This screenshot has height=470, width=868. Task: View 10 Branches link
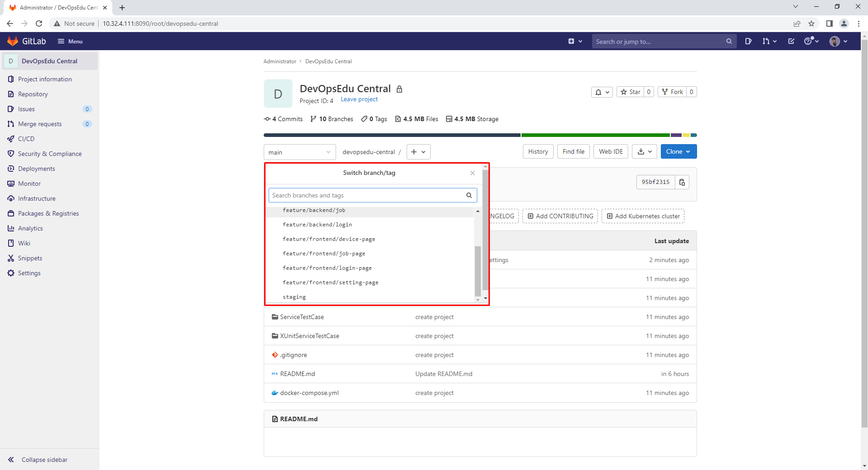[x=332, y=119]
